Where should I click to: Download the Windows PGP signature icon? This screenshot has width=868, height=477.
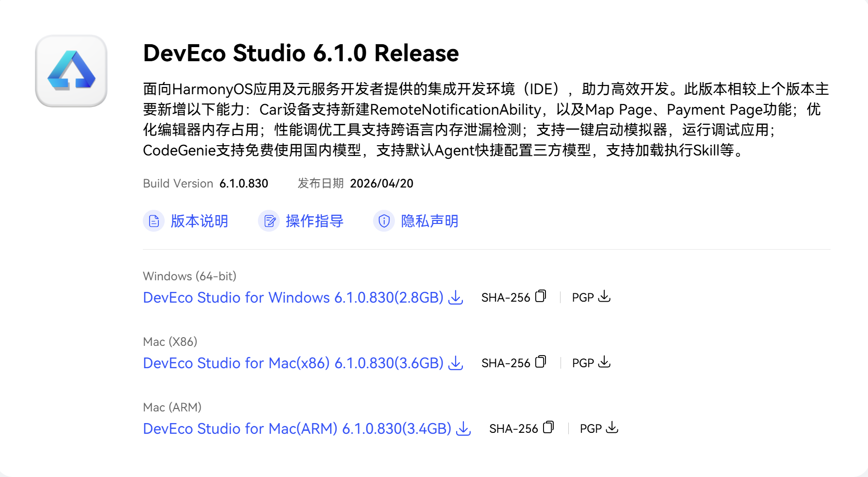604,296
